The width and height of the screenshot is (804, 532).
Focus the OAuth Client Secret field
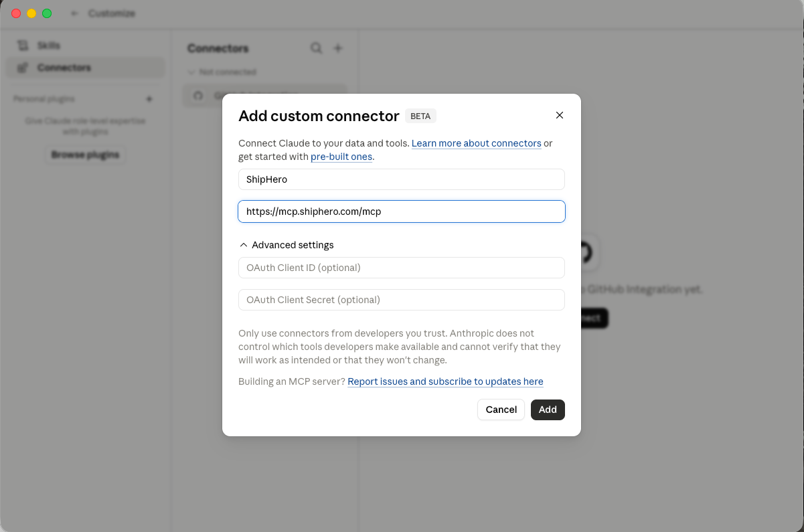point(402,300)
